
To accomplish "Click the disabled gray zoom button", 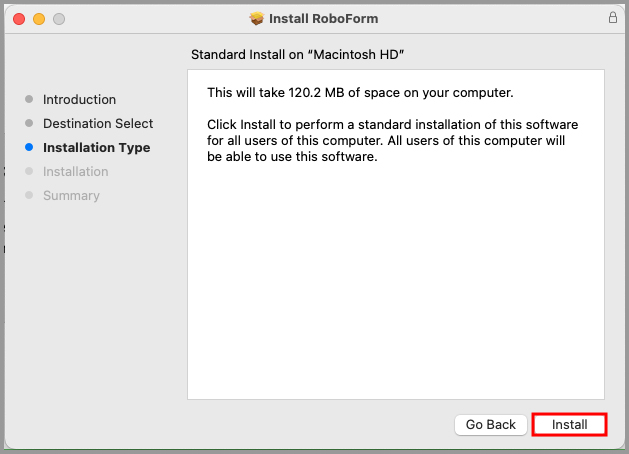I will tap(59, 19).
